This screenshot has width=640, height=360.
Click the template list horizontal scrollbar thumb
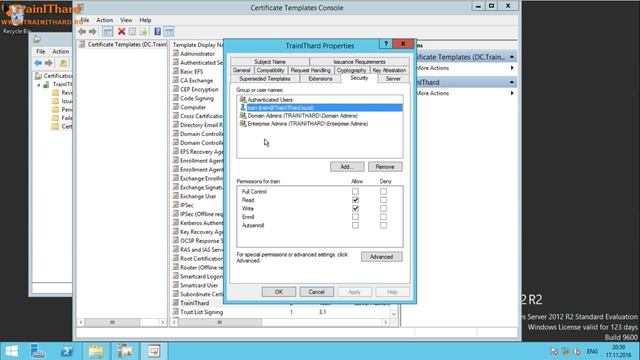(220, 322)
